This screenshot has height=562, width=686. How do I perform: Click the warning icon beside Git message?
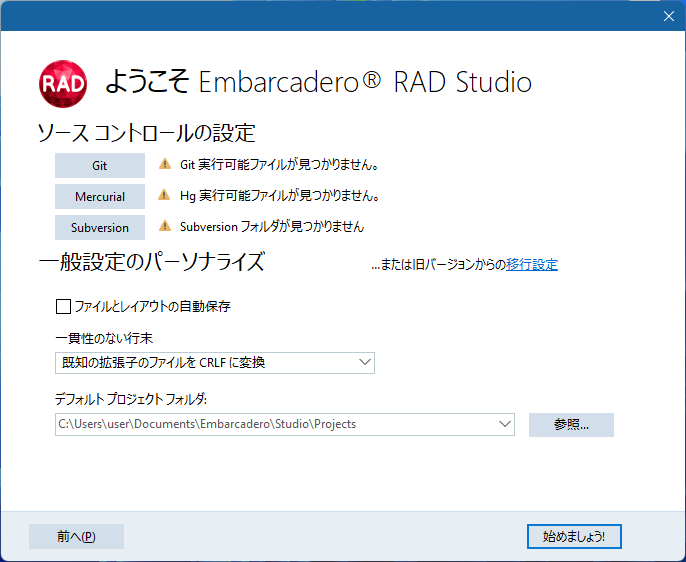click(x=164, y=164)
